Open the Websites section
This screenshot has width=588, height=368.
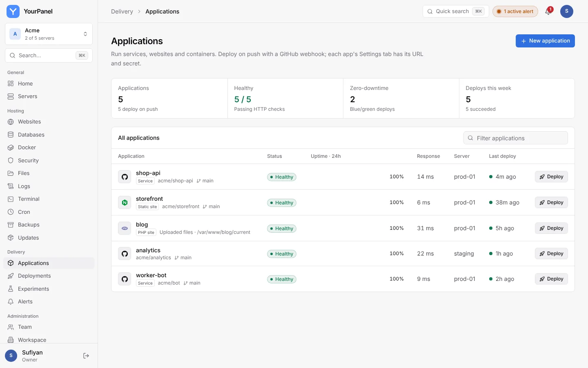click(x=49, y=121)
